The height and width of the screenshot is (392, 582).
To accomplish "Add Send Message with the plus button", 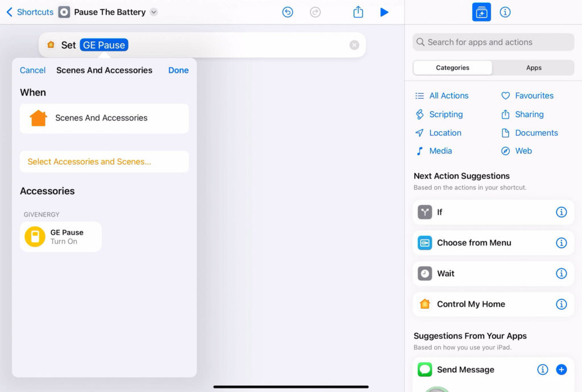I will [561, 370].
